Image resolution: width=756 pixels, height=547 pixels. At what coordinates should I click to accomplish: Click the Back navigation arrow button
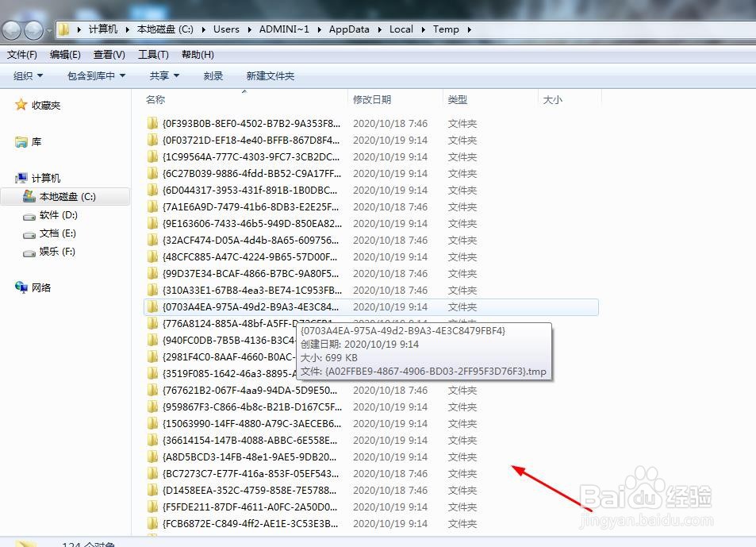[12, 31]
